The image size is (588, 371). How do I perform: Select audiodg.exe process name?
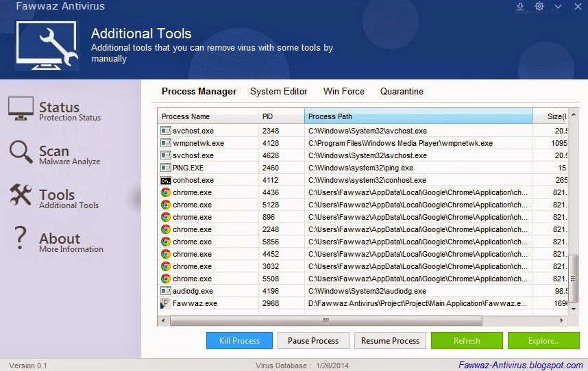coord(193,291)
